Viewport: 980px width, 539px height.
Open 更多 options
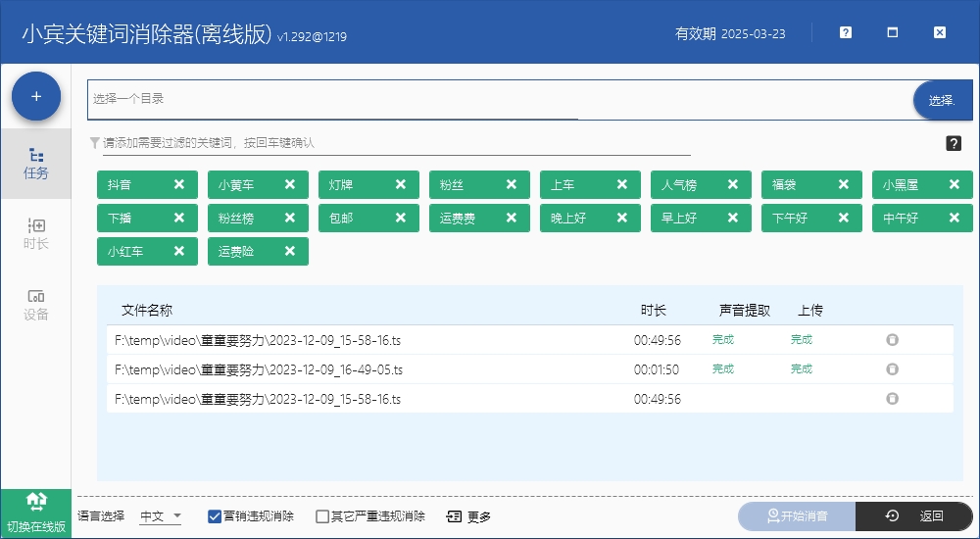(468, 516)
